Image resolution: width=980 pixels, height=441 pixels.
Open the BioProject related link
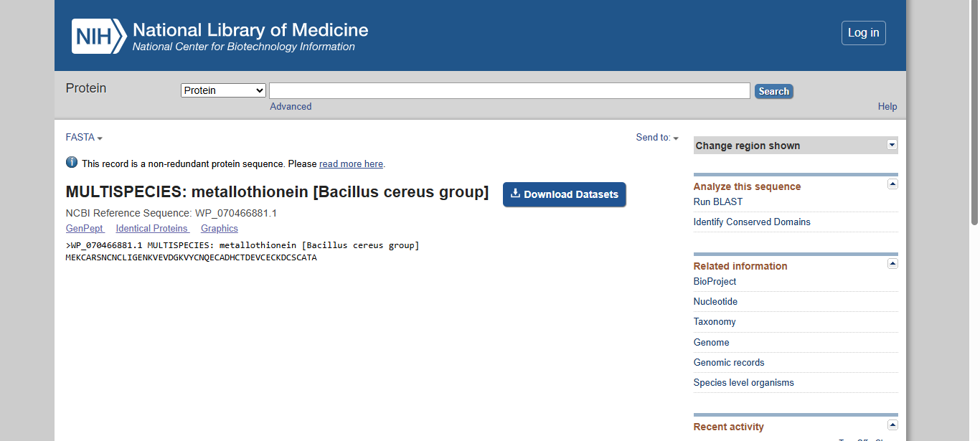click(715, 281)
